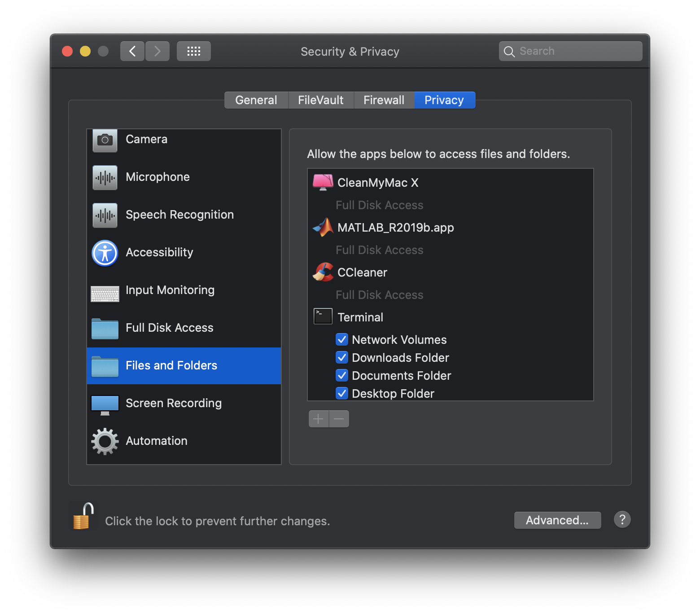The height and width of the screenshot is (615, 700).
Task: Uncheck Terminal's Downloads Folder checkbox
Action: tap(342, 357)
